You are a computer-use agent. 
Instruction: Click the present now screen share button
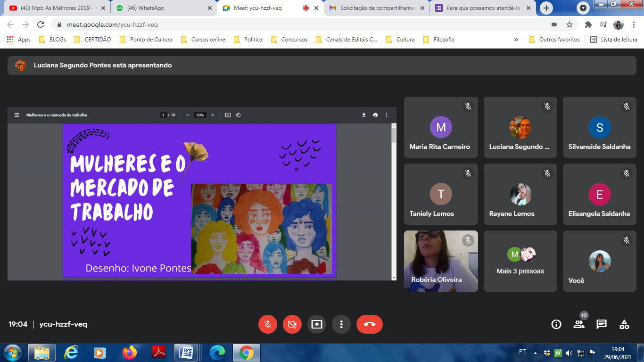click(x=317, y=324)
